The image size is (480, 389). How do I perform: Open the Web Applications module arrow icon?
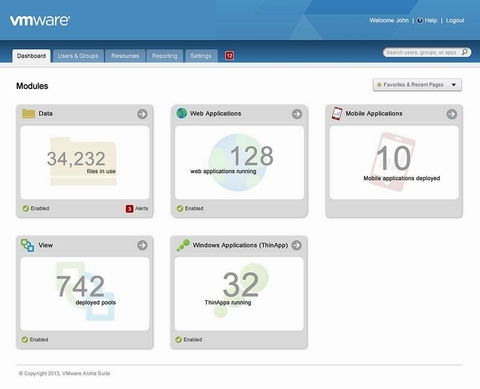[297, 114]
